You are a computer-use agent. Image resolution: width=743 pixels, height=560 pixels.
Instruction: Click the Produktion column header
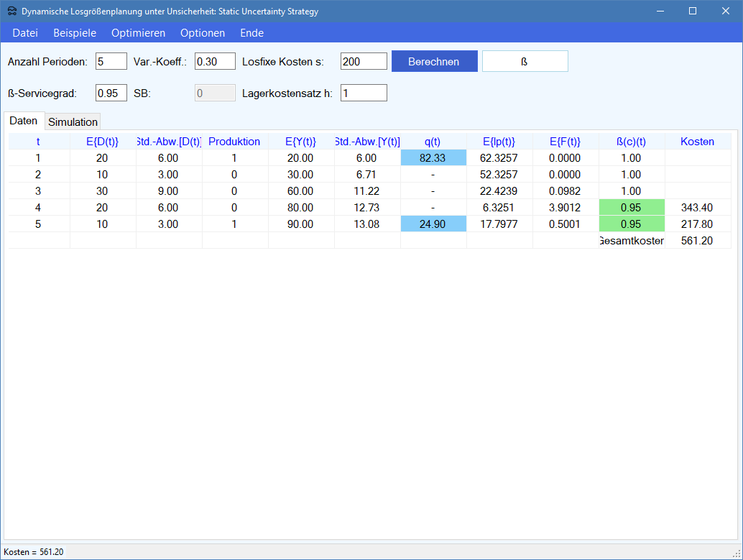tap(234, 142)
